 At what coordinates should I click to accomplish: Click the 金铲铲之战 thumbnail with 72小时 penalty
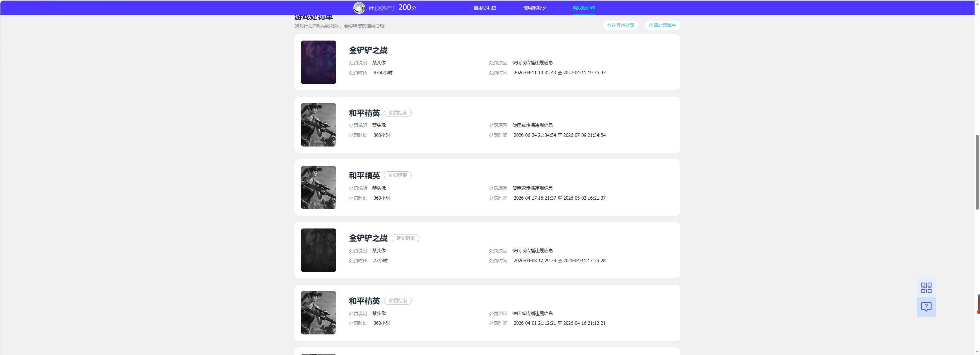pyautogui.click(x=318, y=250)
